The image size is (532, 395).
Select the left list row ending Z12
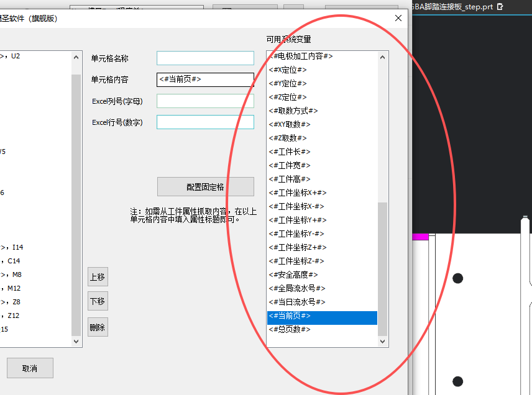tap(35, 316)
